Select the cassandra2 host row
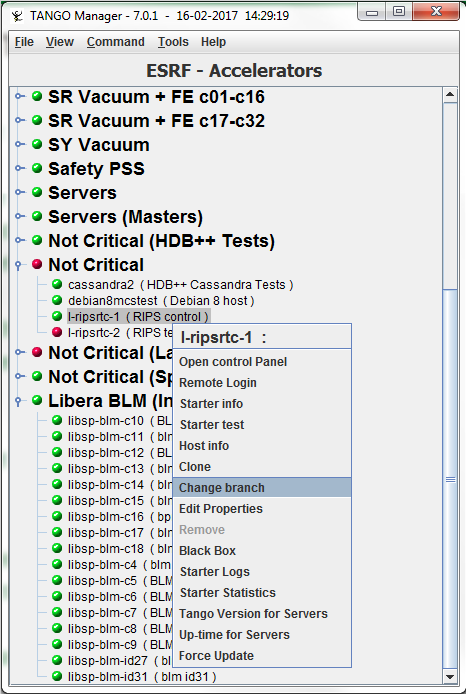Viewport: 466px width, 694px height. [180, 285]
